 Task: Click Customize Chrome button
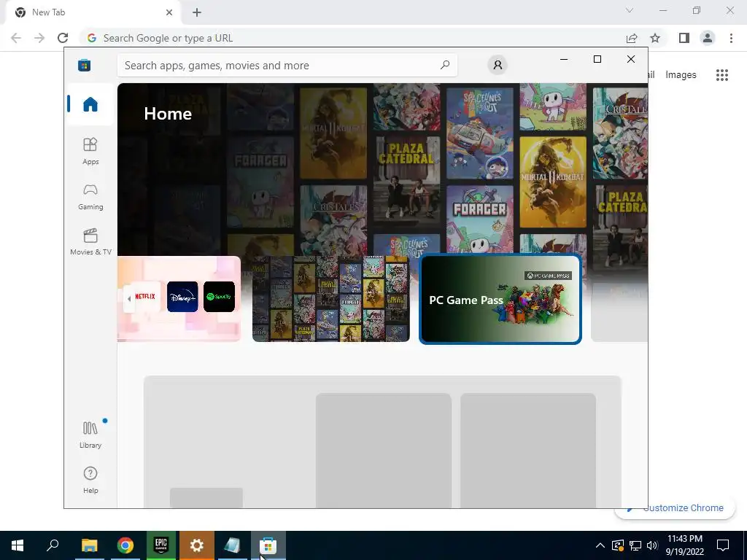[675, 508]
